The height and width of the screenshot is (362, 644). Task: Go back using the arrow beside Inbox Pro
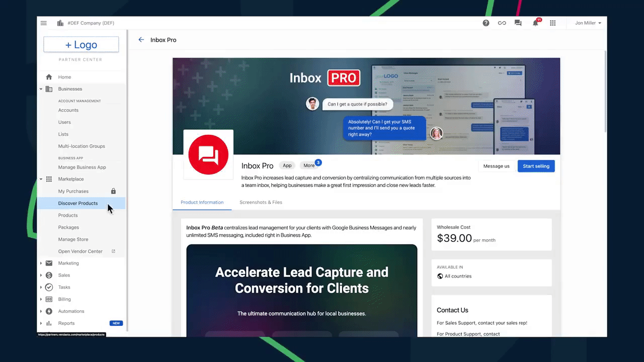pos(141,40)
